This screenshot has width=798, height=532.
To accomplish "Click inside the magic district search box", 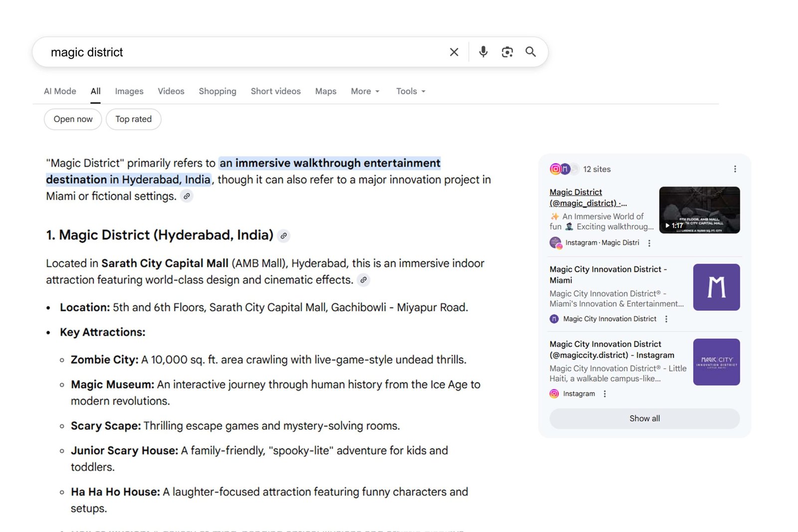I will (x=199, y=52).
